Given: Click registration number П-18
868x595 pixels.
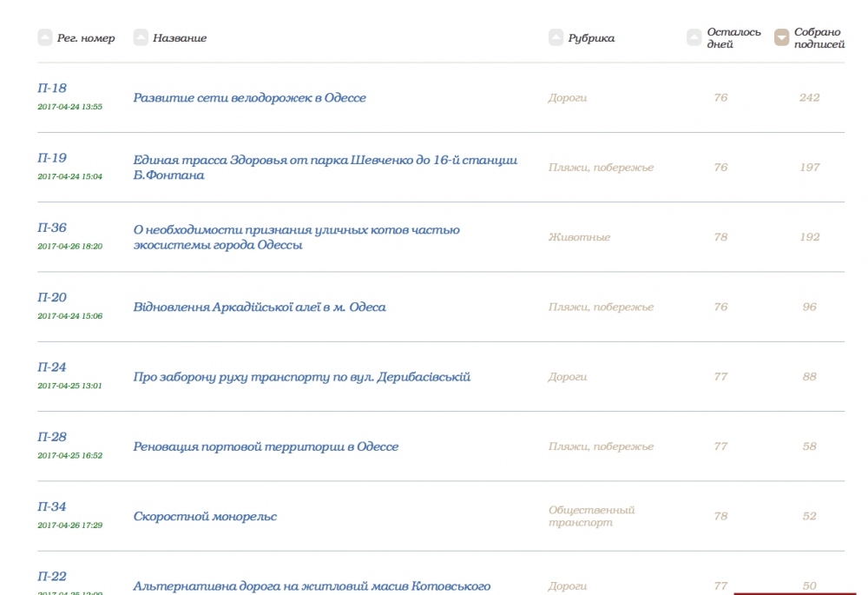Looking at the screenshot, I should click(52, 89).
